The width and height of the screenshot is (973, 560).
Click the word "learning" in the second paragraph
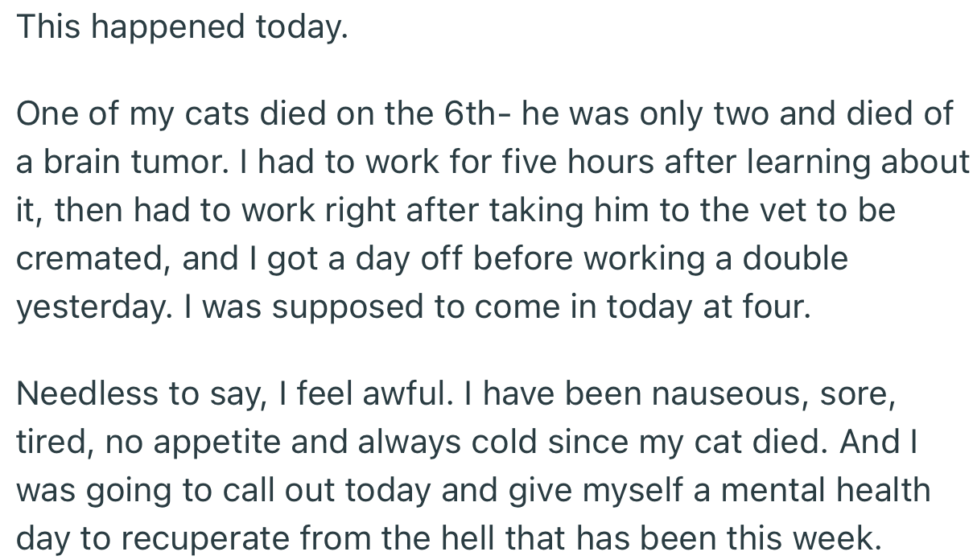pyautogui.click(x=810, y=163)
